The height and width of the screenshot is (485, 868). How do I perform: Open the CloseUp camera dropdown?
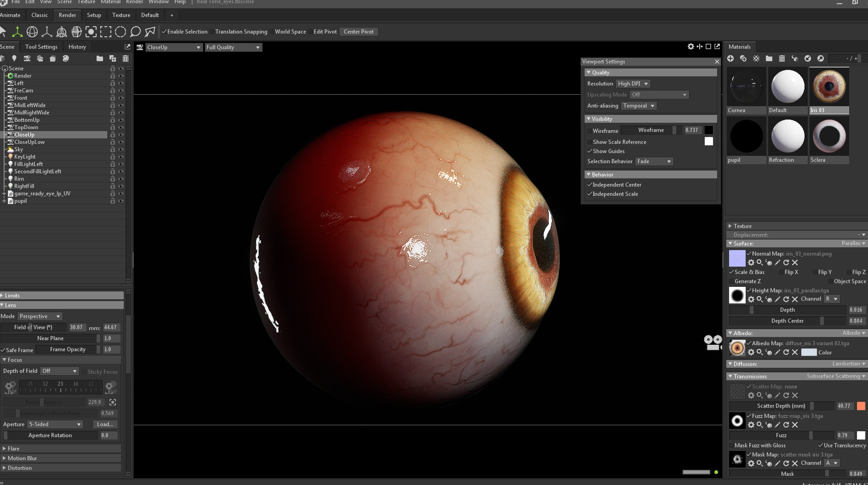(x=174, y=47)
